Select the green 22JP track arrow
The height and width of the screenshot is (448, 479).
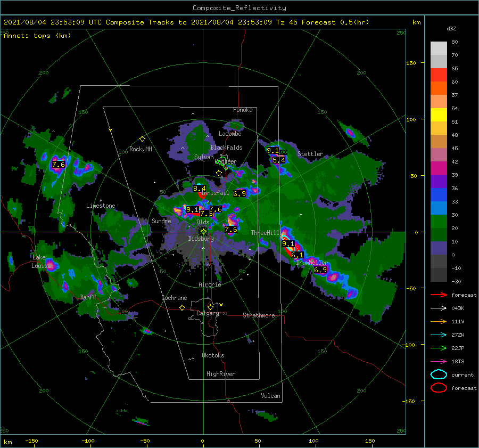(x=439, y=348)
